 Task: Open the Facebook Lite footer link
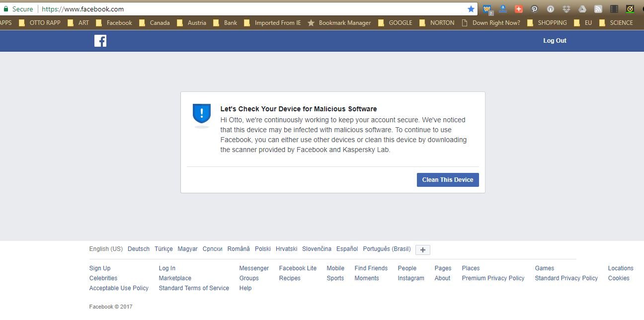coord(298,268)
